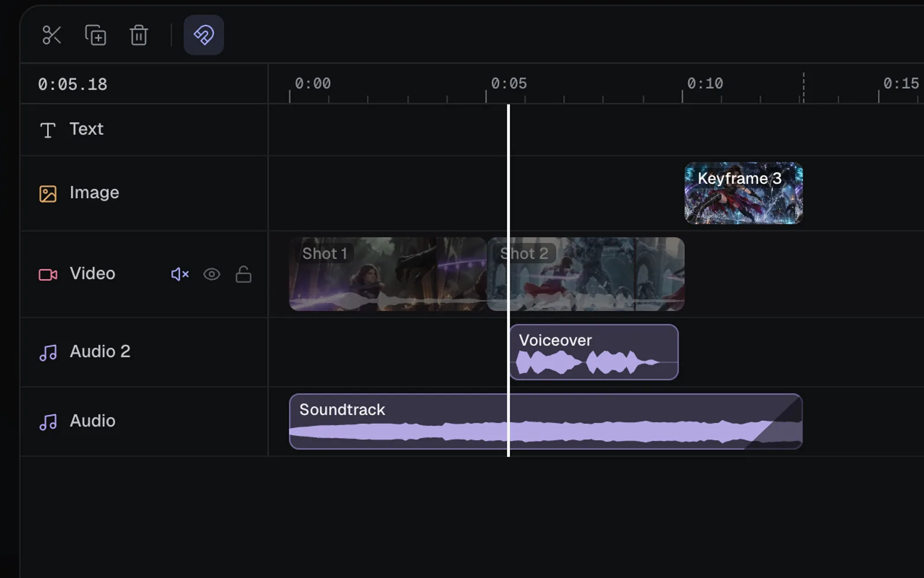The image size is (924, 578).
Task: Select the Shot 1 video clip
Action: [388, 274]
